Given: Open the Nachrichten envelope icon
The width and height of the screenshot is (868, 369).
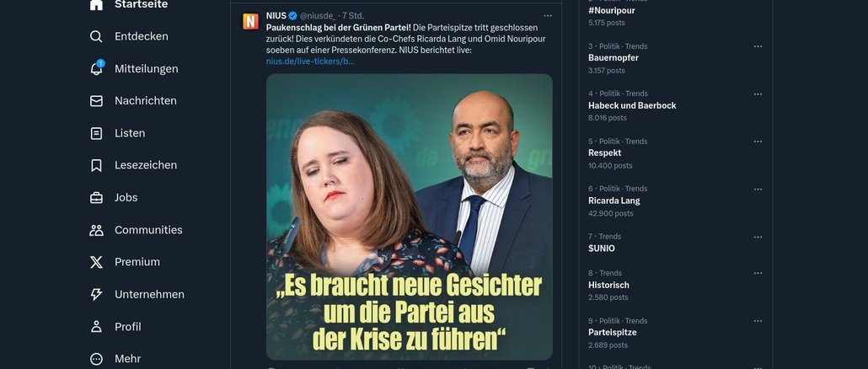Looking at the screenshot, I should 96,101.
